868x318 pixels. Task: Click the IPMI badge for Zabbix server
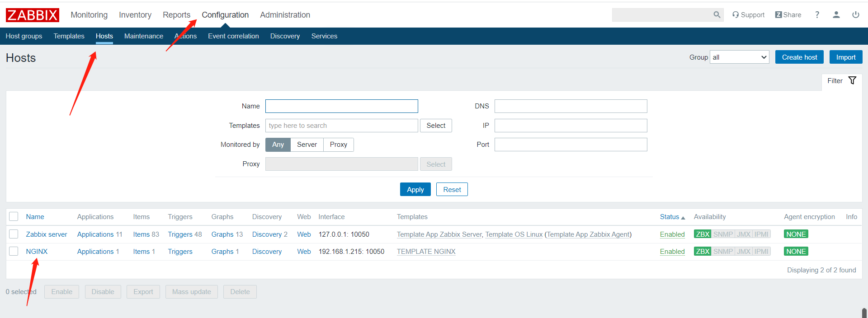tap(762, 234)
